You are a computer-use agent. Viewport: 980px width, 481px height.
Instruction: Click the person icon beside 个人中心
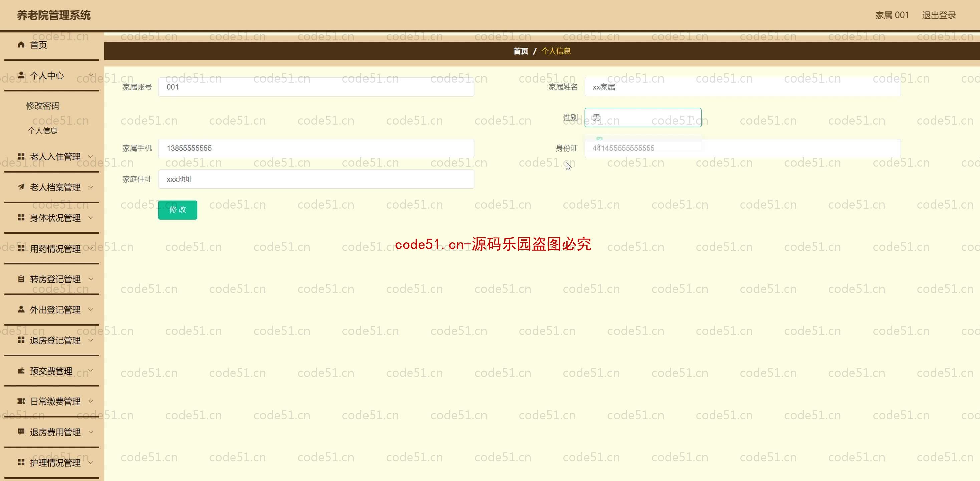click(x=21, y=75)
